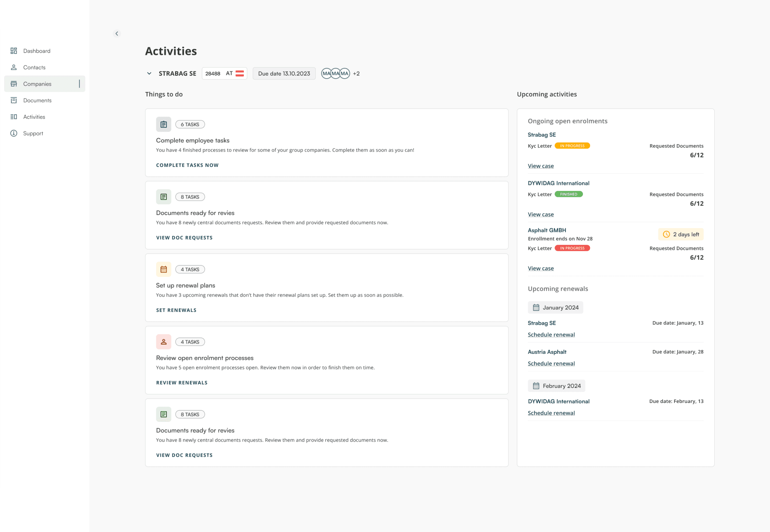Click SET RENEWALS
This screenshot has height=532, width=770.
point(176,310)
